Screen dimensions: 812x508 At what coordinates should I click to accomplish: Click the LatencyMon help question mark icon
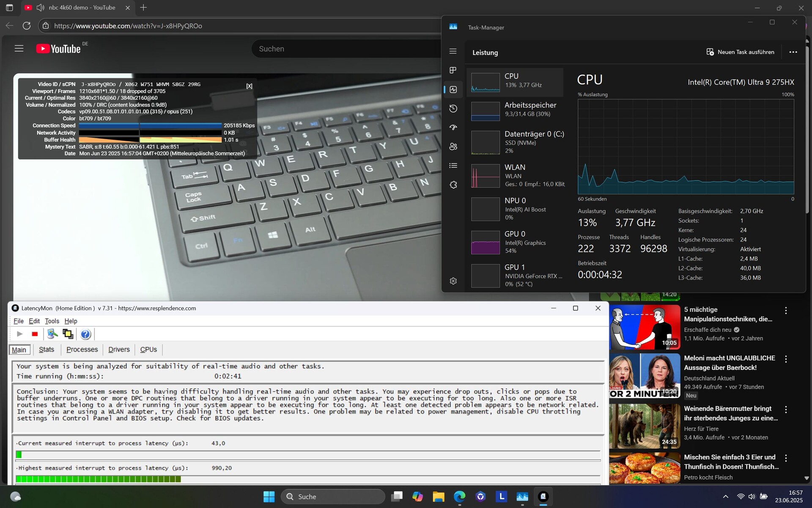coord(85,334)
